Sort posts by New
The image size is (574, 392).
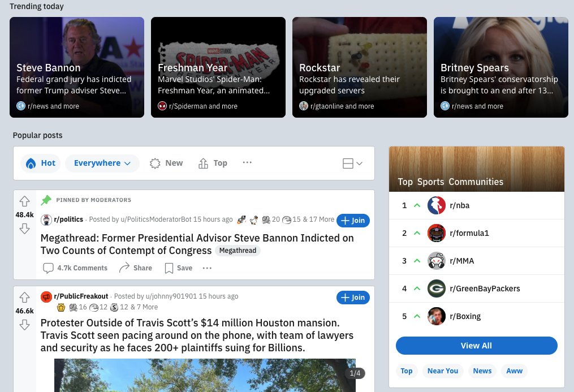[x=166, y=163]
